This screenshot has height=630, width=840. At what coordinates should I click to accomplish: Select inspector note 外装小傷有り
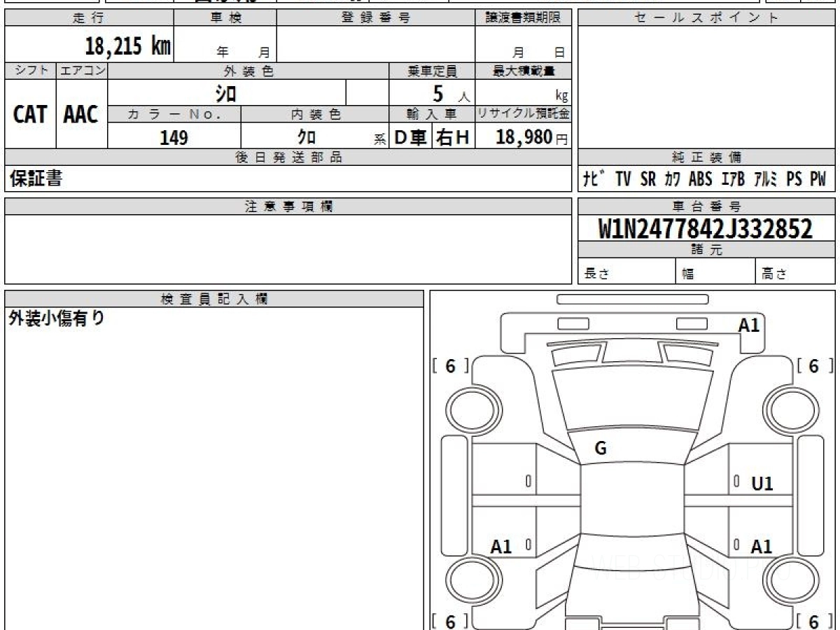coord(57,319)
